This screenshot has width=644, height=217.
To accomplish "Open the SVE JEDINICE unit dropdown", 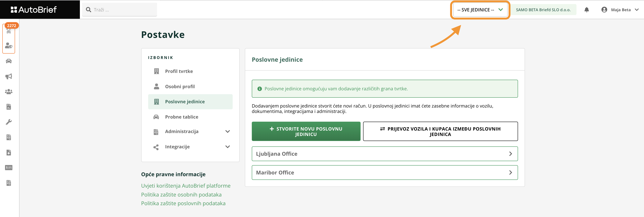I will point(480,10).
